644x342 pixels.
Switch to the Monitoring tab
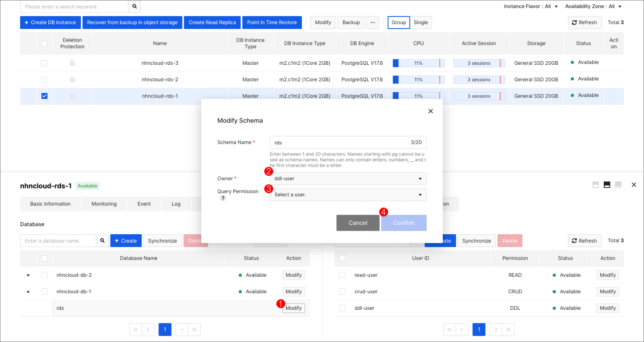(104, 203)
